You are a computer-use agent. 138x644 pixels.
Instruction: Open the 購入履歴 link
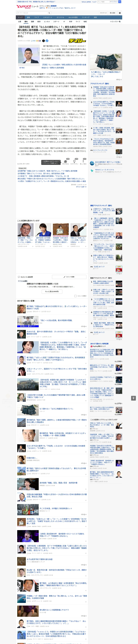pos(112,13)
